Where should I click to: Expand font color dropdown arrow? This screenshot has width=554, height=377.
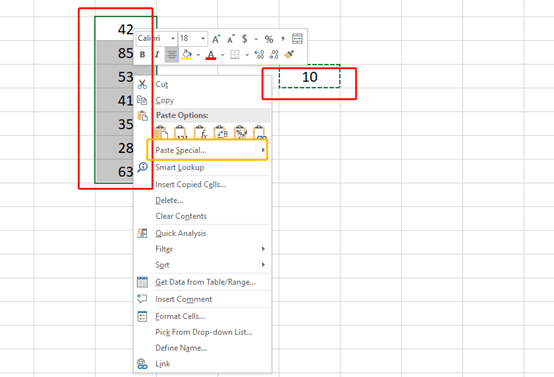223,55
